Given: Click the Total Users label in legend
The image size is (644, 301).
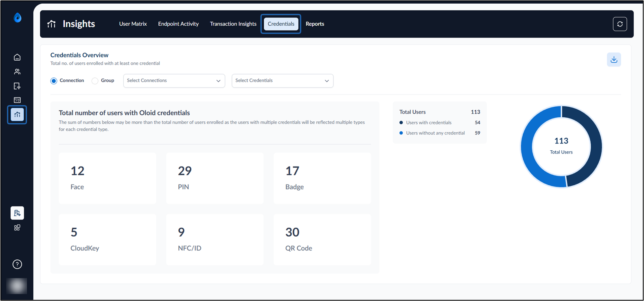Looking at the screenshot, I should [412, 112].
